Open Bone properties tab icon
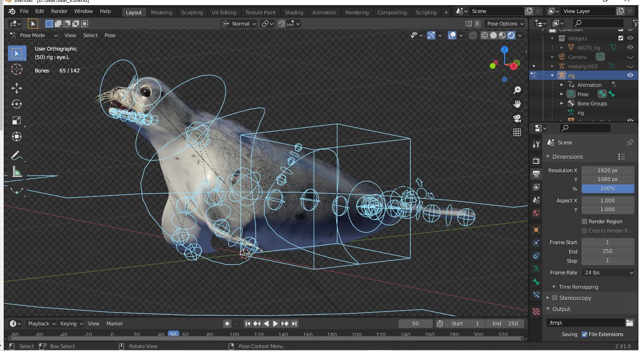 click(536, 282)
